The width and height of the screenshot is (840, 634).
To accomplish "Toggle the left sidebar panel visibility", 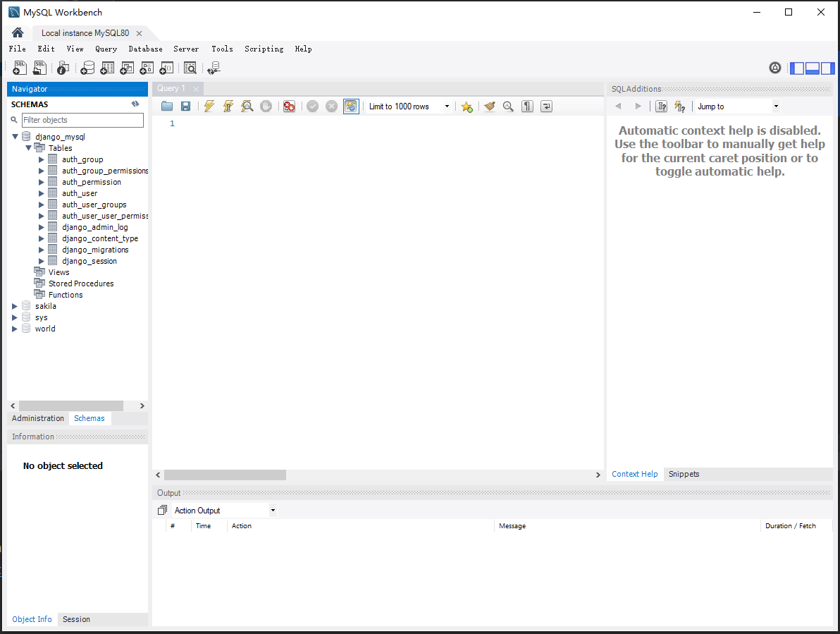I will 797,68.
